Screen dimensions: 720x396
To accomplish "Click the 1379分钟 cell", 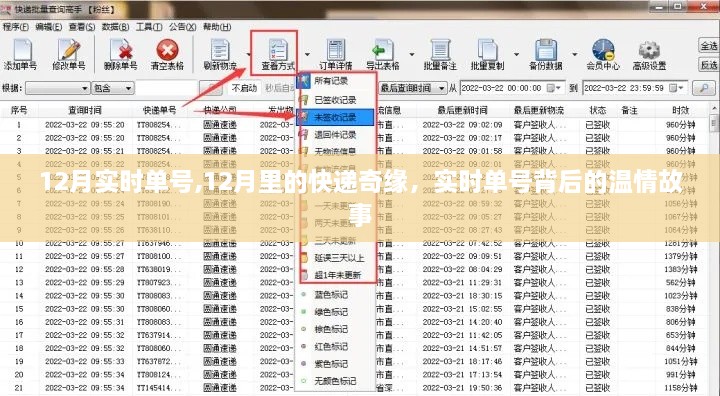I will 681,256.
